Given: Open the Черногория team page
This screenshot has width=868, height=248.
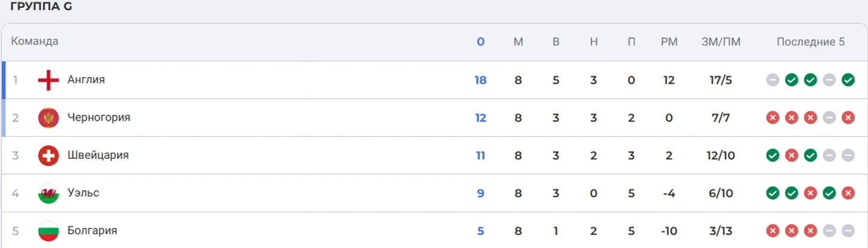Looking at the screenshot, I should tap(99, 118).
